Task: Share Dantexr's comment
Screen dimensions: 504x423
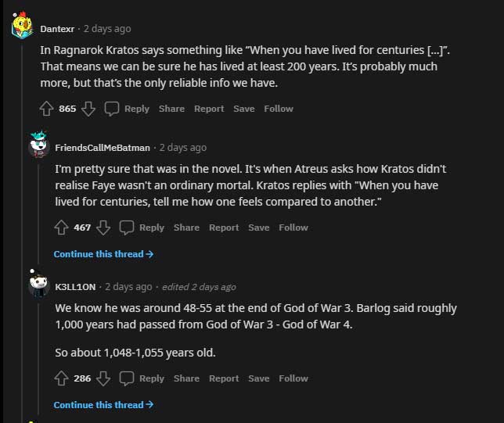Action: pos(171,109)
